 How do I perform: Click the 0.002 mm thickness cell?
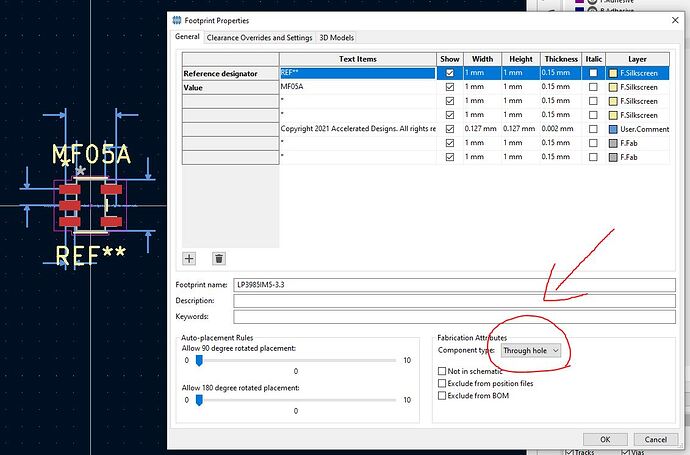[x=561, y=129]
